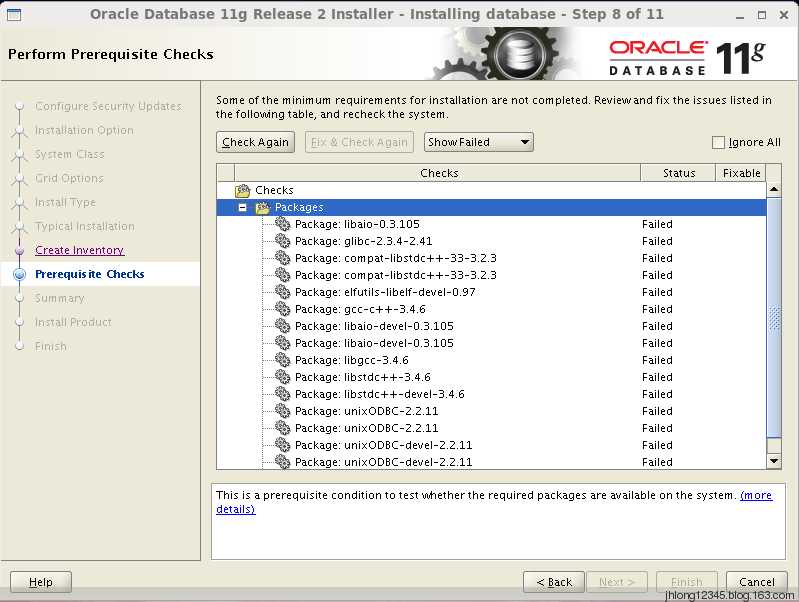Select Install Product step in sidebar
This screenshot has height=602, width=799.
tap(73, 322)
